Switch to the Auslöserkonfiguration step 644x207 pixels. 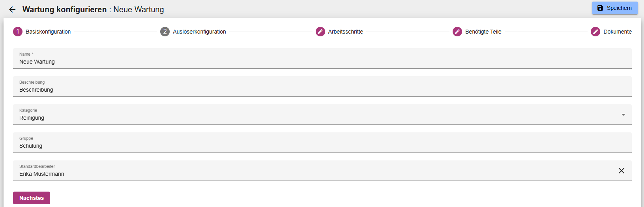point(199,32)
